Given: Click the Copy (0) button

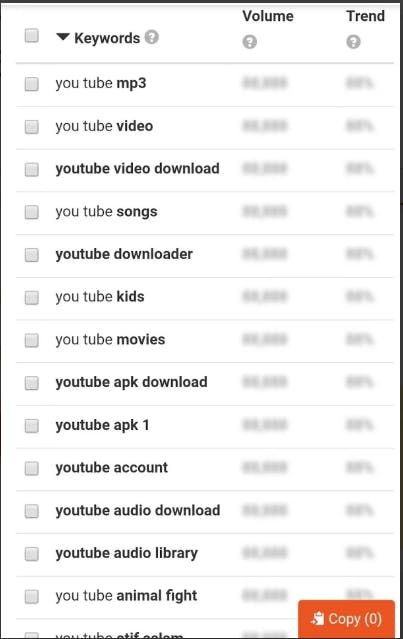Looking at the screenshot, I should tap(346, 619).
